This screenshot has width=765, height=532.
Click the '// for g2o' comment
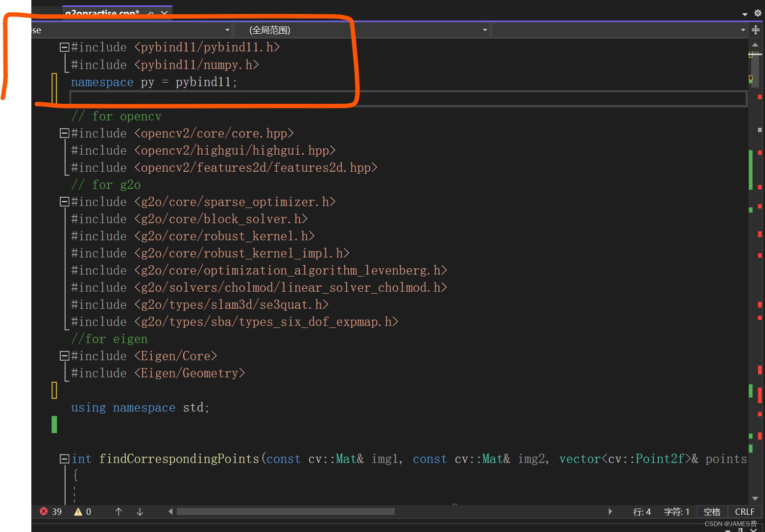tap(106, 185)
